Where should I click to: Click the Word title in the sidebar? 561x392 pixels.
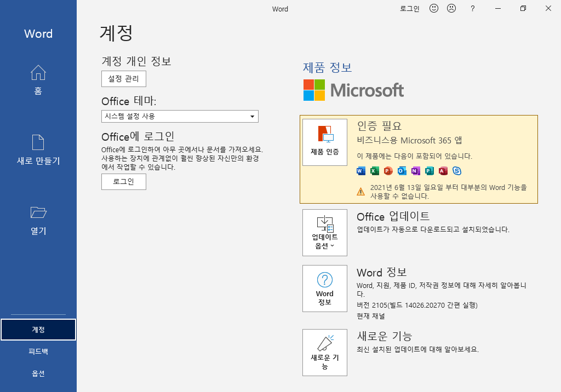38,33
